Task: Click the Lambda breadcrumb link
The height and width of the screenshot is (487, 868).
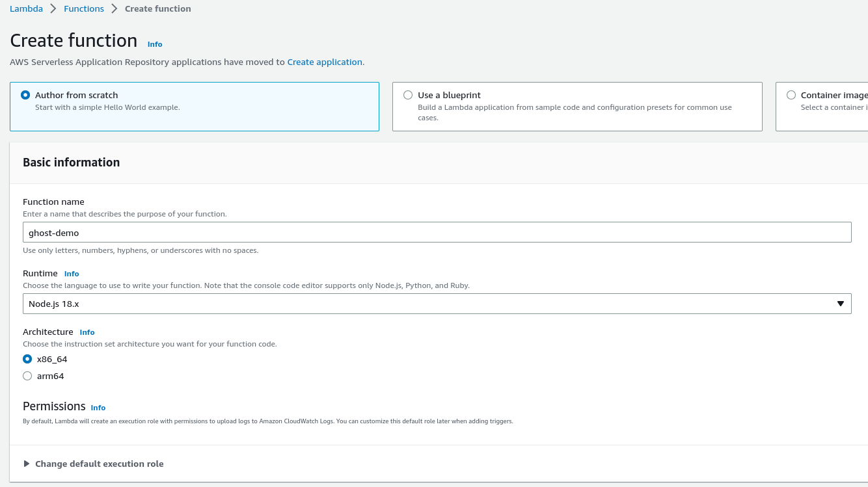Action: click(26, 8)
